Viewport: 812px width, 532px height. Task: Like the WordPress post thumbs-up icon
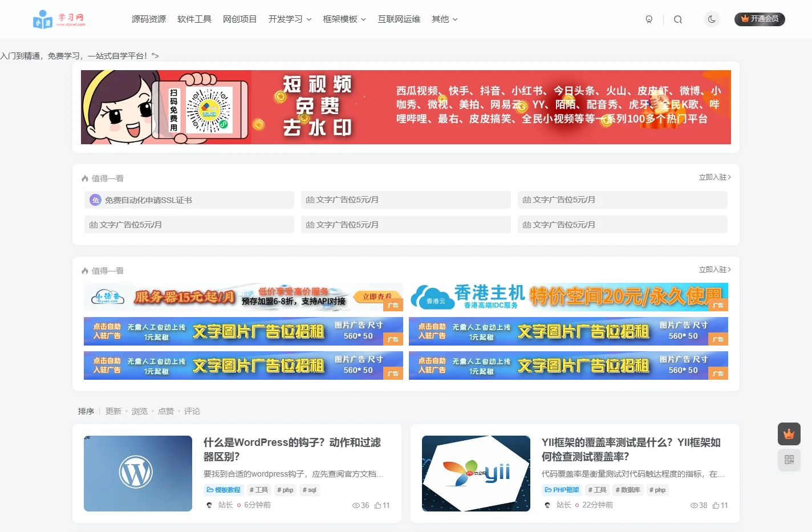pyautogui.click(x=377, y=505)
